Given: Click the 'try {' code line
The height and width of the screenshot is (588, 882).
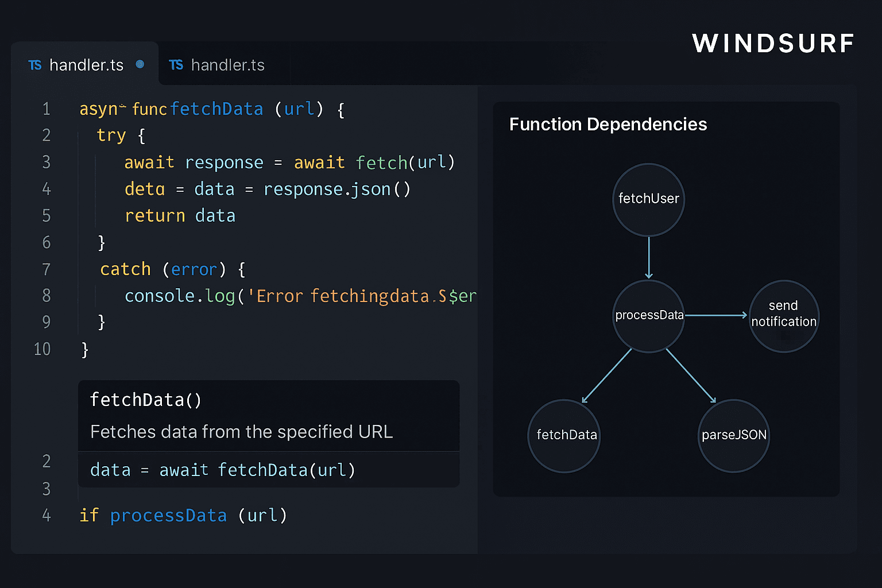Looking at the screenshot, I should click(121, 136).
